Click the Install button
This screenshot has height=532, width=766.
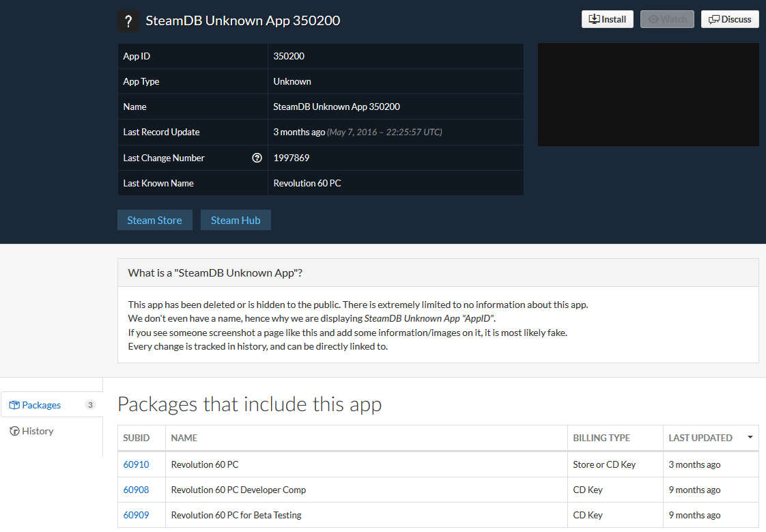(x=607, y=19)
